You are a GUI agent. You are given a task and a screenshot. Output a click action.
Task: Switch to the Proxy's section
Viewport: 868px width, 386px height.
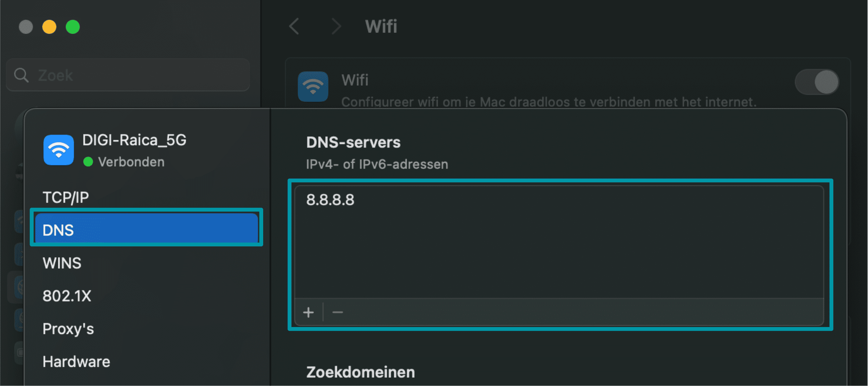point(68,328)
